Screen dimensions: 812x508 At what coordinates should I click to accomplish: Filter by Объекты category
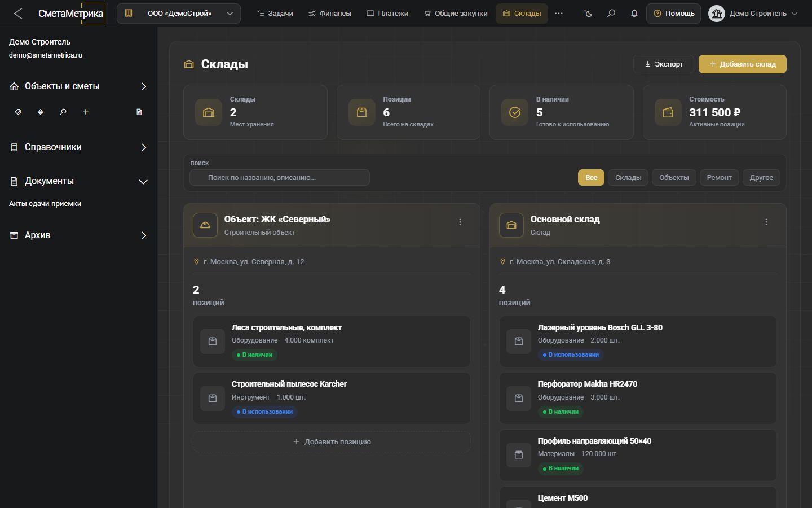674,177
